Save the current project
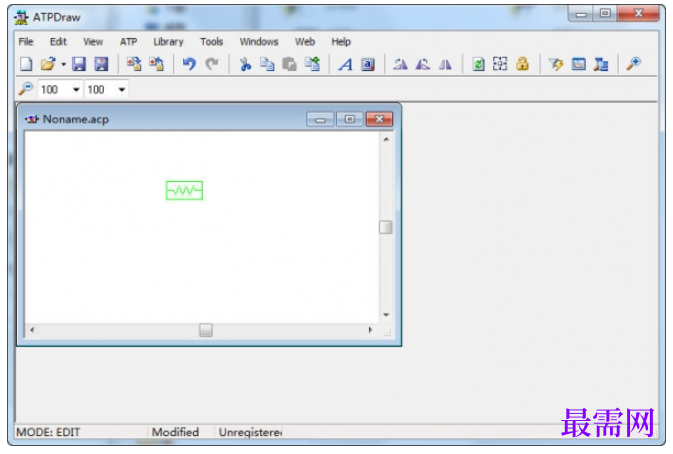Image resolution: width=673 pixels, height=454 pixels. coord(79,64)
